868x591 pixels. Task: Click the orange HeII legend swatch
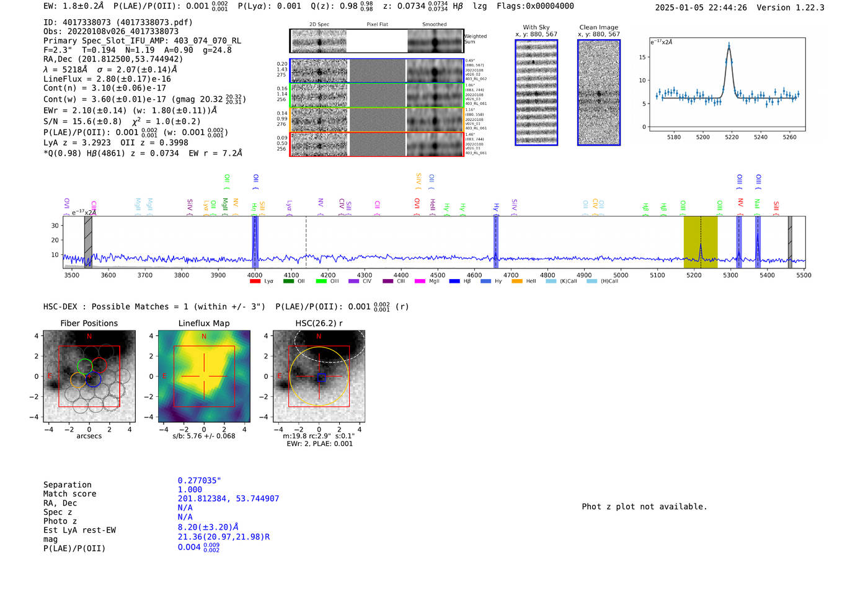(517, 282)
